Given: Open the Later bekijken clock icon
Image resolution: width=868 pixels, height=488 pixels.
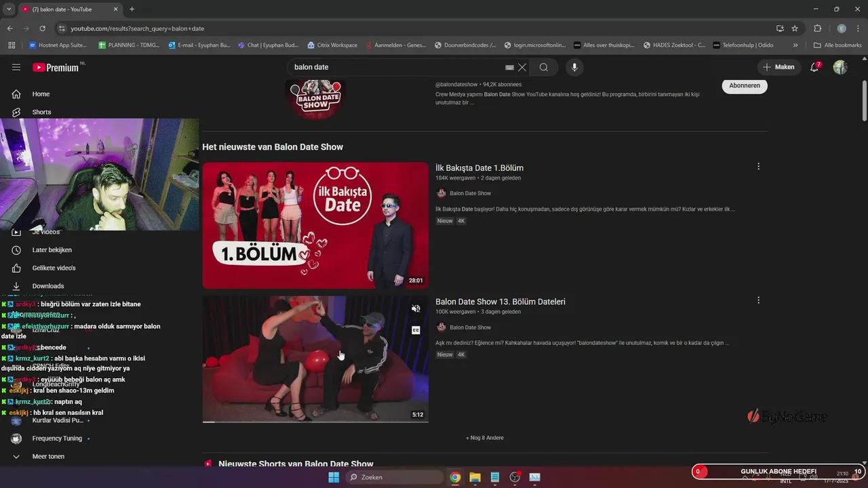Looking at the screenshot, I should pos(16,250).
